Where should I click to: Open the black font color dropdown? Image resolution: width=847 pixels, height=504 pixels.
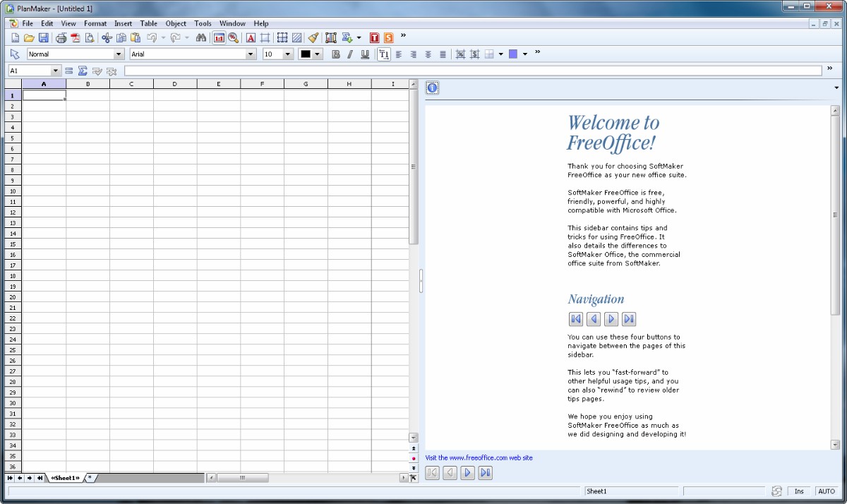click(x=317, y=54)
